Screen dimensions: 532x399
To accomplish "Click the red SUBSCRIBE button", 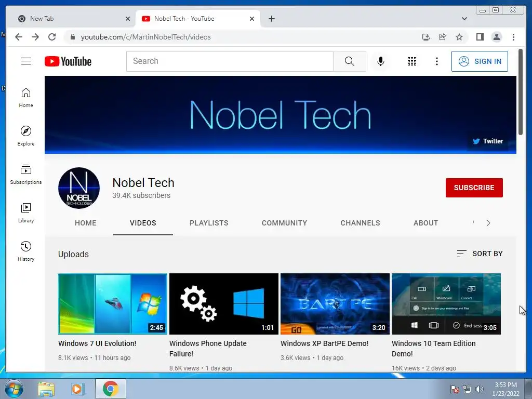I will pos(474,188).
